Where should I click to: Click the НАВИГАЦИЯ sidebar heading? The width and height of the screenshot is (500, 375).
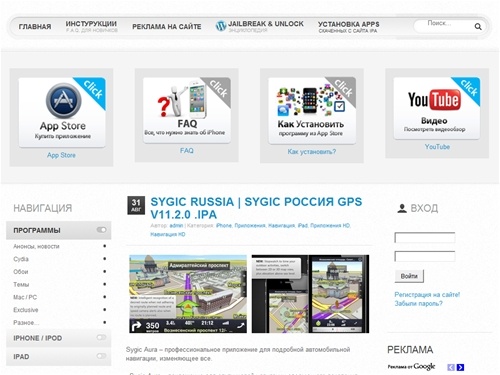(x=43, y=208)
